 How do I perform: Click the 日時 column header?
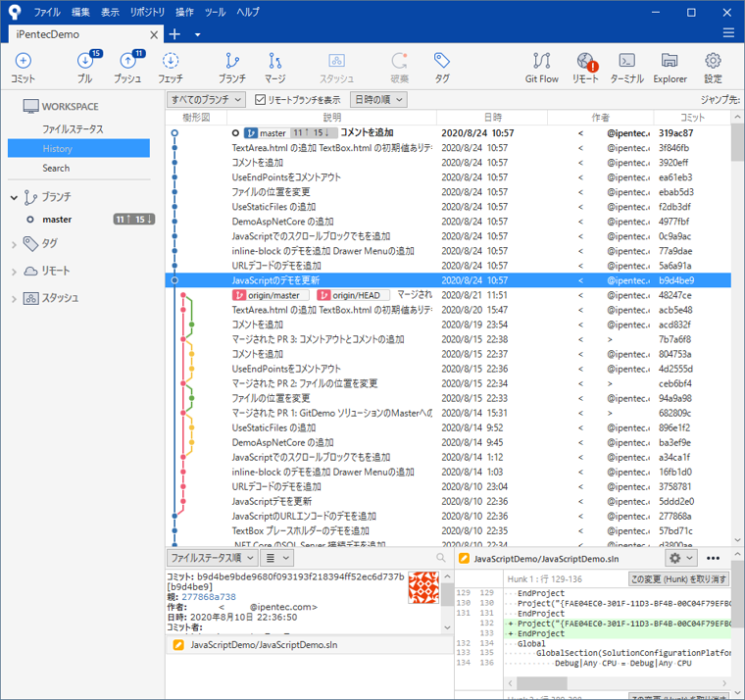[x=492, y=118]
